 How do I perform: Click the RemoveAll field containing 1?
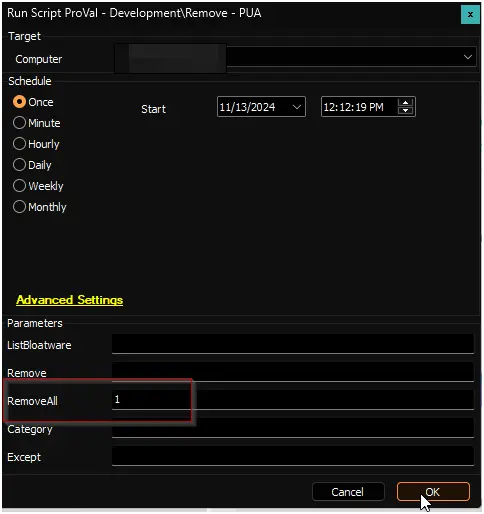[x=293, y=400]
